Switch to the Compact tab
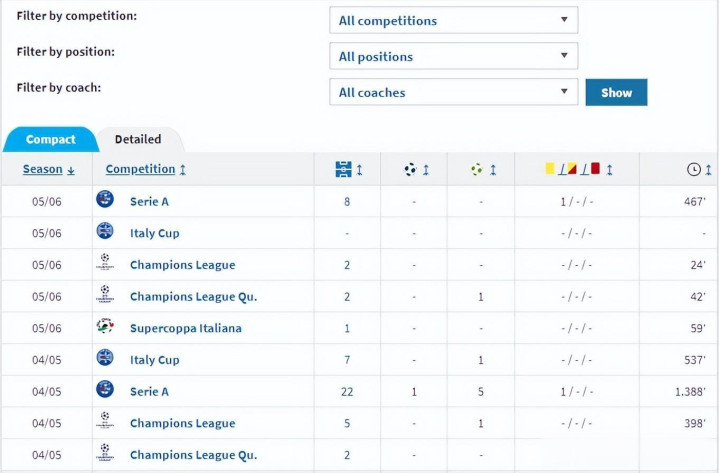Image resolution: width=719 pixels, height=473 pixels. point(50,140)
